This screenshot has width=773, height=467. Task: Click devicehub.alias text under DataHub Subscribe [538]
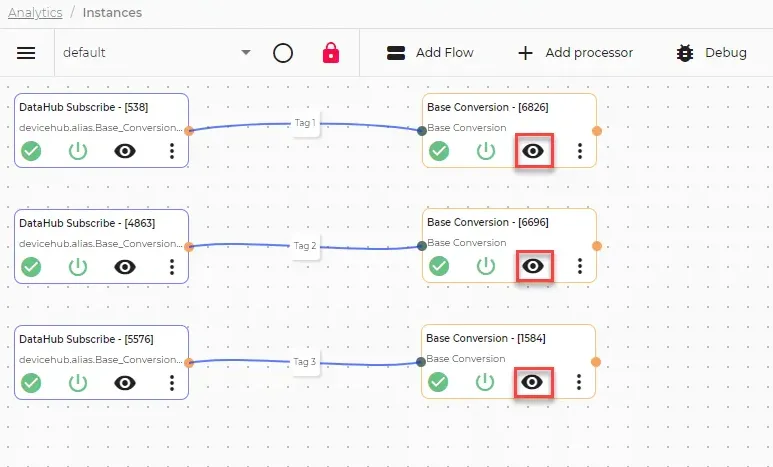tap(101, 128)
